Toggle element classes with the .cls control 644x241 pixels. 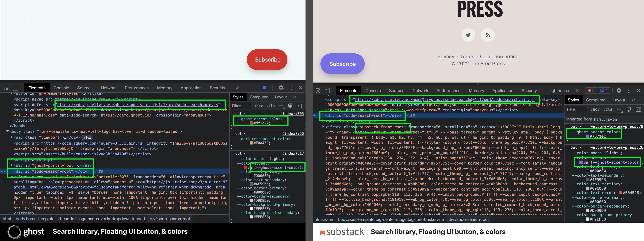click(x=270, y=106)
